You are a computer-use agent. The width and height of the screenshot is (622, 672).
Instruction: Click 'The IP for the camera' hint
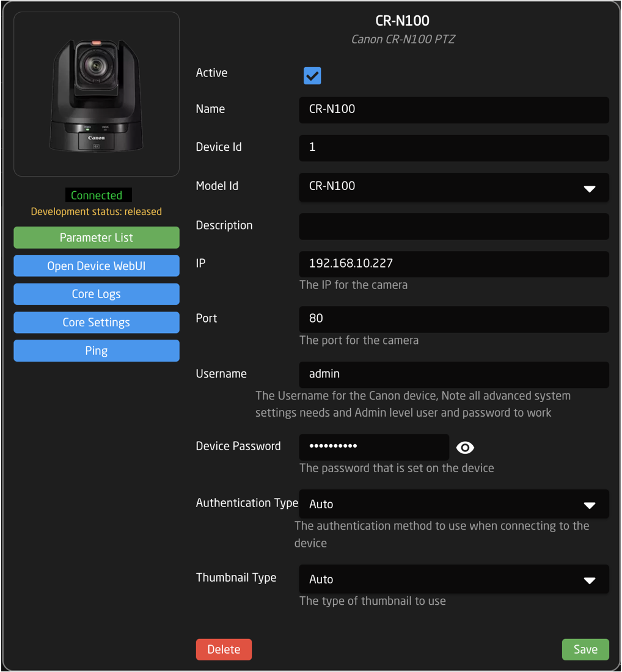[x=354, y=285]
